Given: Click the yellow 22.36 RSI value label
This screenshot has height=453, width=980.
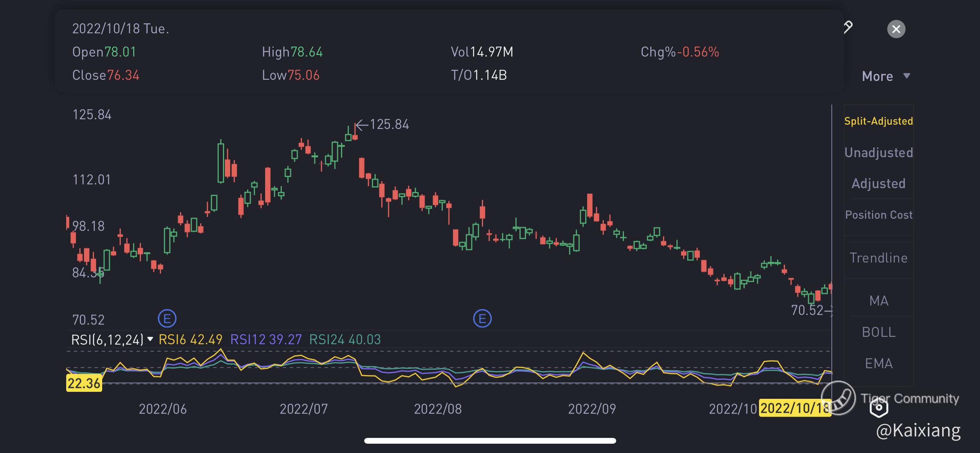Looking at the screenshot, I should tap(84, 383).
